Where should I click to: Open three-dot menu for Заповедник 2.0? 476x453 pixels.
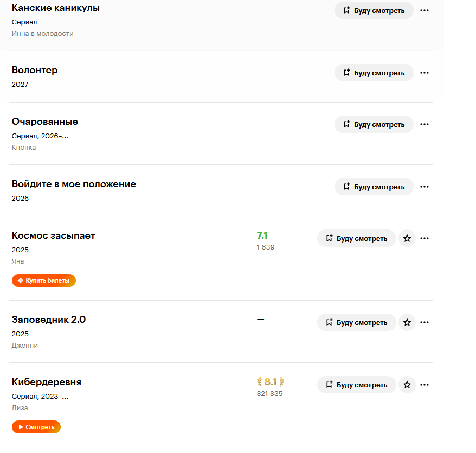point(424,322)
